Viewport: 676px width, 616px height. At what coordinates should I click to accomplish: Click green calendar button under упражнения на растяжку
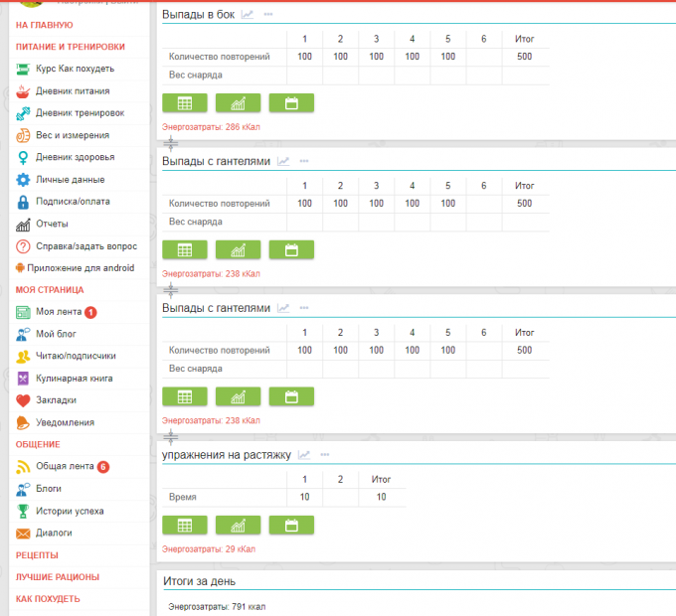(291, 525)
